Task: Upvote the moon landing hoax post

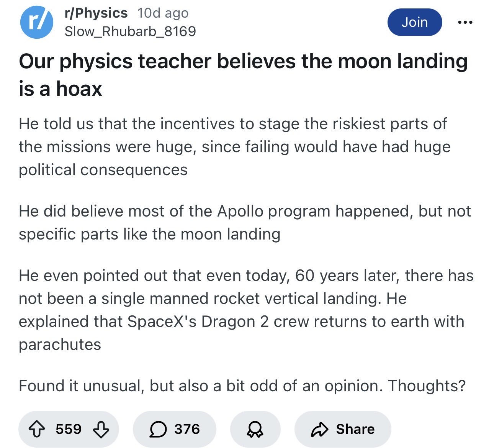Action: coord(37,429)
